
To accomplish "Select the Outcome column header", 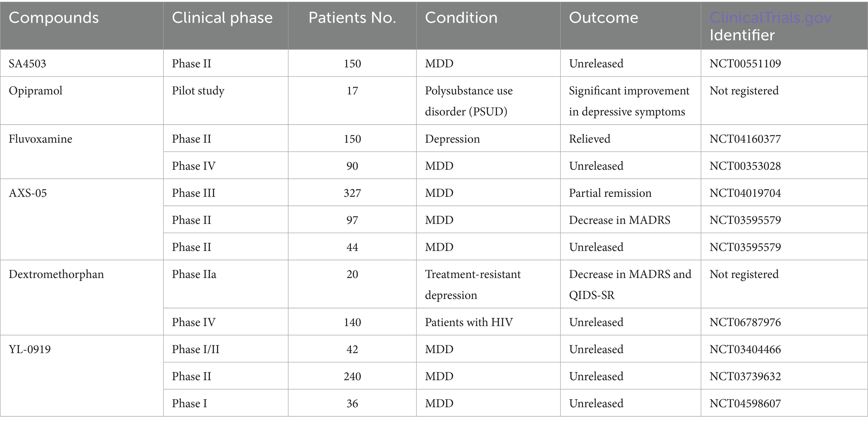I will pos(603,18).
